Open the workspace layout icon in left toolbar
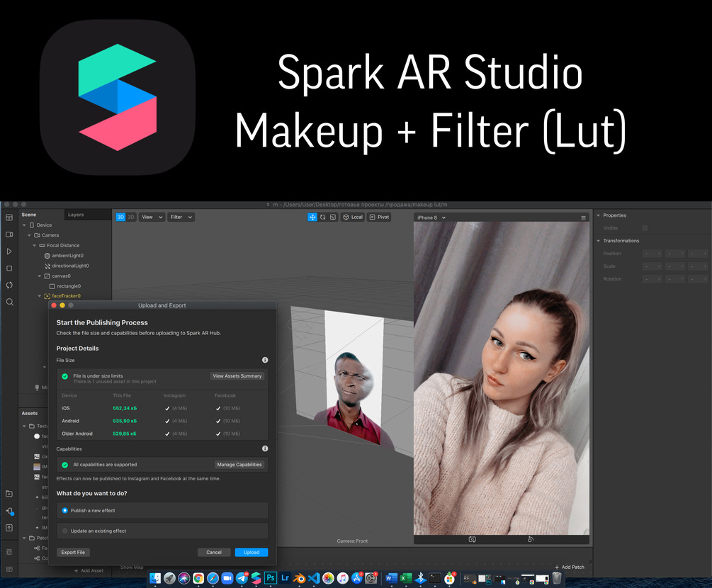Viewport: 712px width, 588px height. [x=9, y=217]
